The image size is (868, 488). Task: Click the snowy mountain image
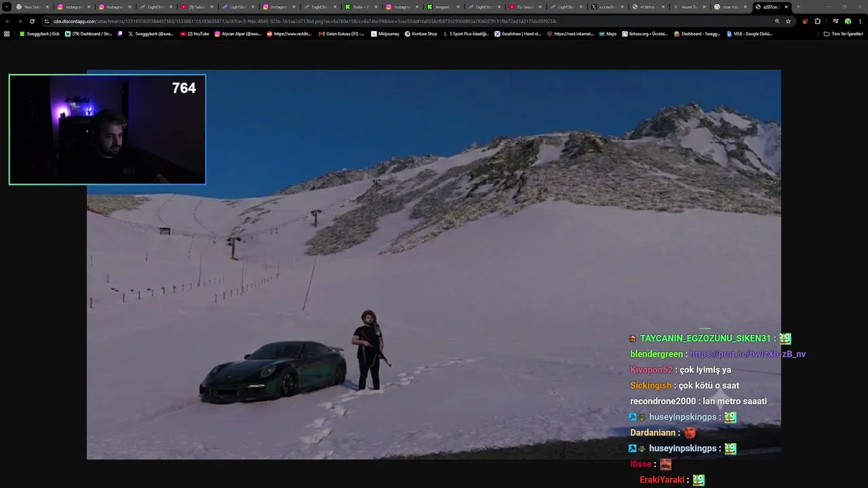coord(434,264)
